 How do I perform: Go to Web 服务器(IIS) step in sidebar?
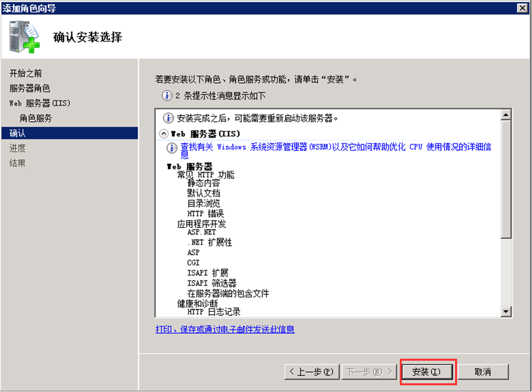pos(40,103)
